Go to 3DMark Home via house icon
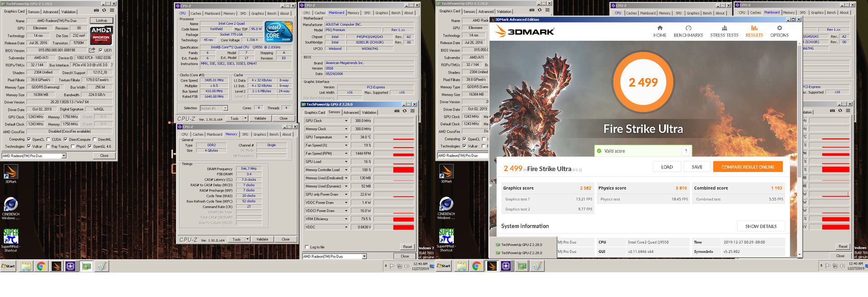 (x=660, y=28)
